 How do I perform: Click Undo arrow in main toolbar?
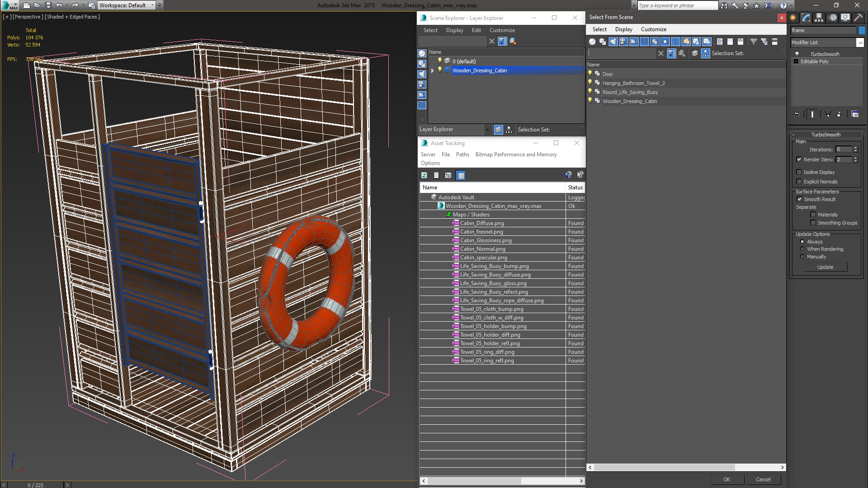59,5
